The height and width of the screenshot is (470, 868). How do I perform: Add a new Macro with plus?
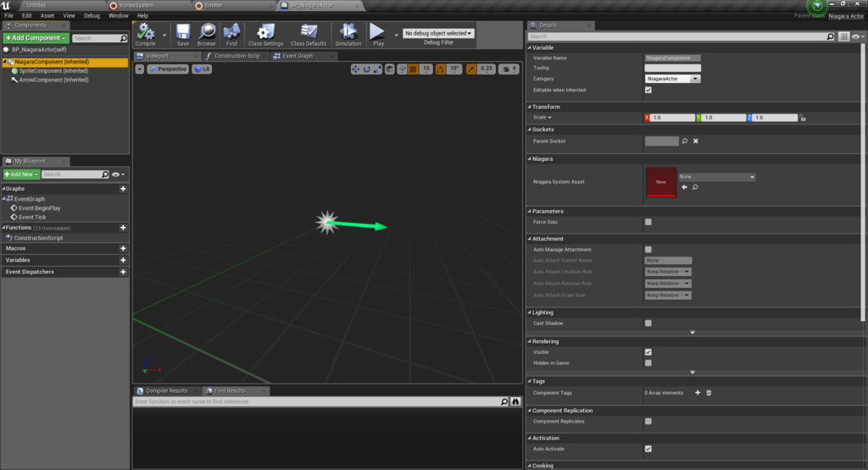123,249
